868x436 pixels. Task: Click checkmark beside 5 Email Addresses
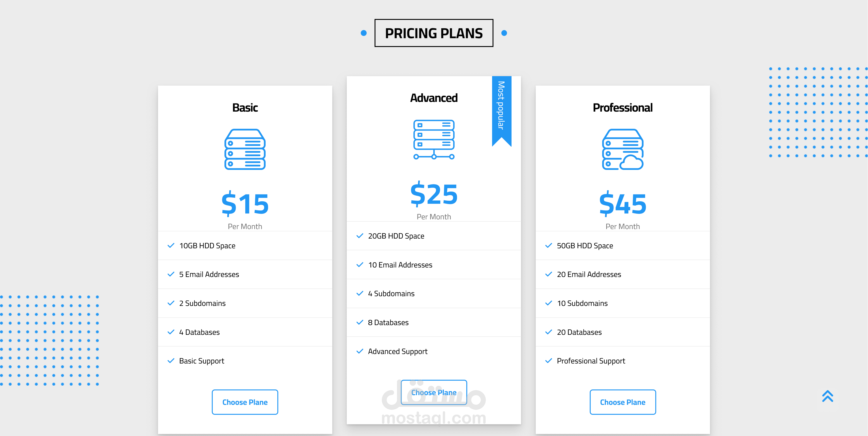click(171, 274)
